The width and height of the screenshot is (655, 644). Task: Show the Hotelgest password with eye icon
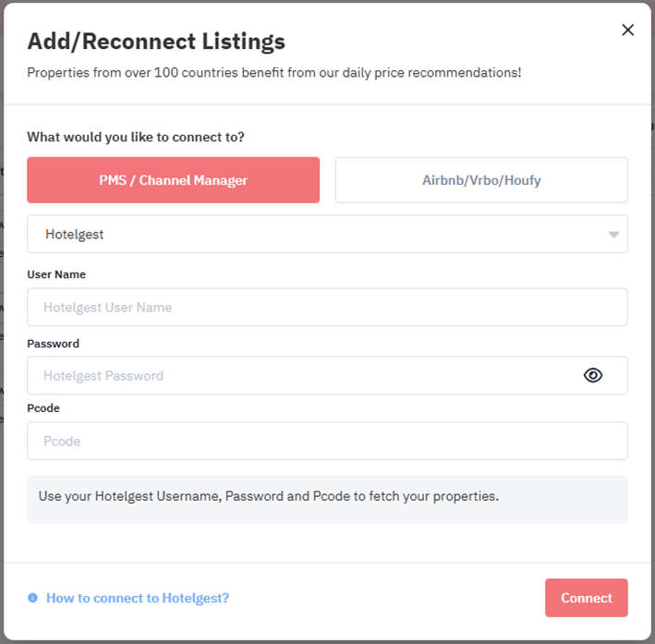pos(593,375)
